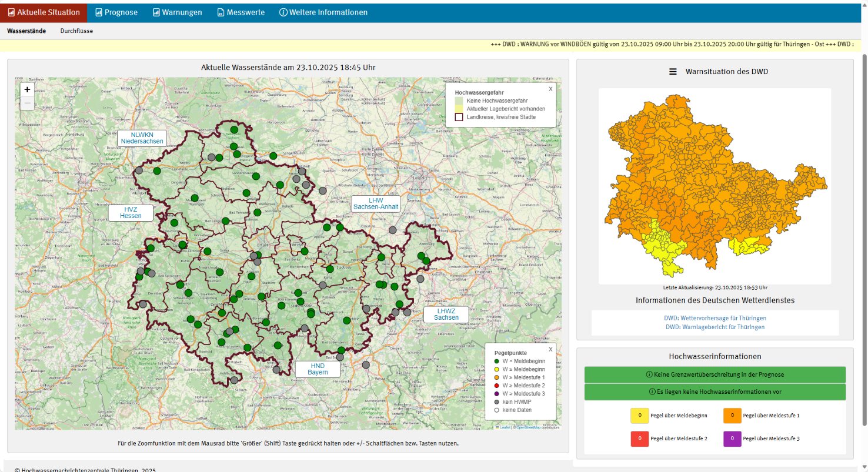Image resolution: width=868 pixels, height=472 pixels.
Task: Close the Pegelpunkte legend box
Action: 550,349
